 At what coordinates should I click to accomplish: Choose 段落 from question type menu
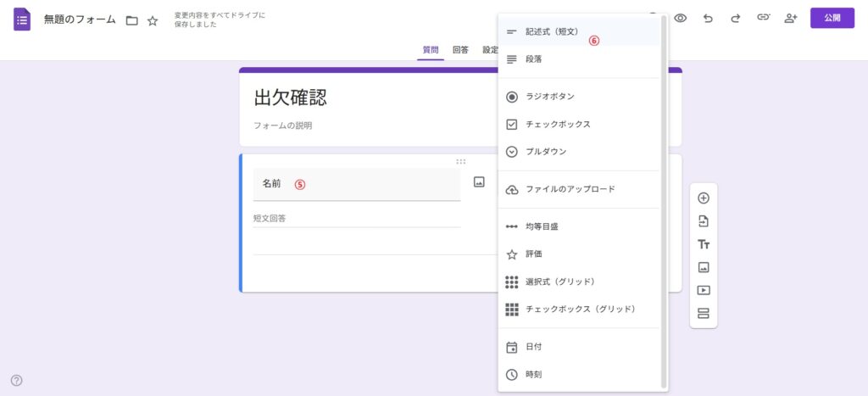point(533,59)
